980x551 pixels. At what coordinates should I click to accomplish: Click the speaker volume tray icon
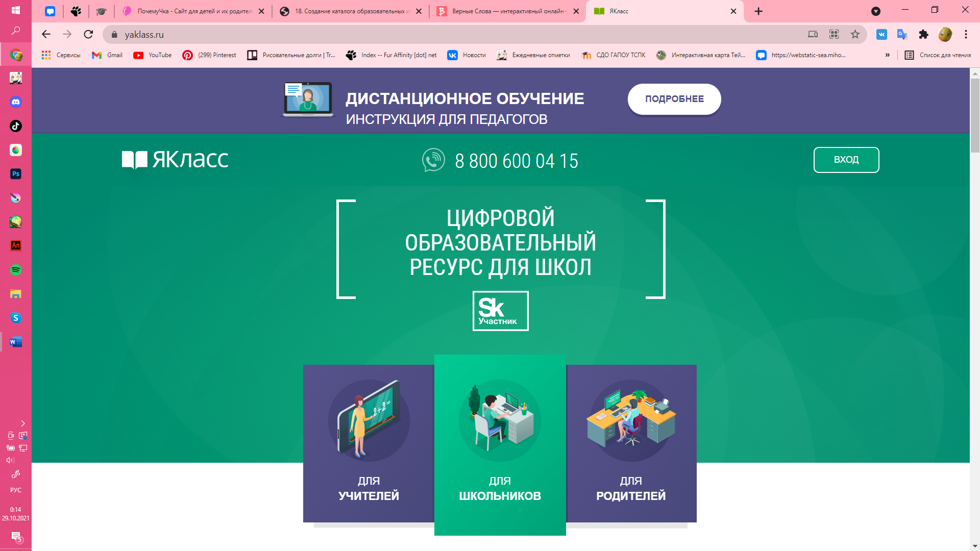[10, 460]
